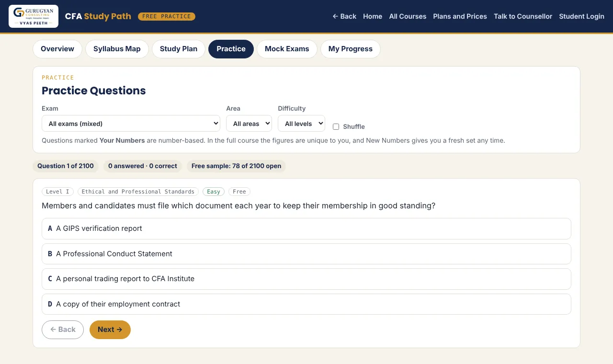Click the Question 1 of 2100 pill
This screenshot has width=613, height=364.
[x=66, y=166]
